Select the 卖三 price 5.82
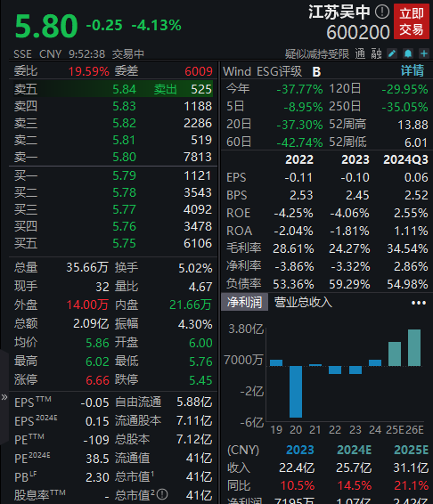 point(124,123)
